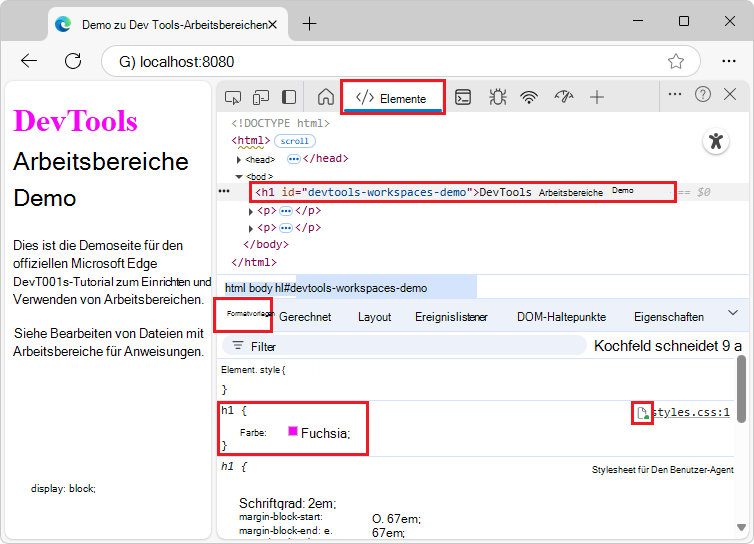Open the Console tool icon
754x544 pixels.
(x=463, y=97)
